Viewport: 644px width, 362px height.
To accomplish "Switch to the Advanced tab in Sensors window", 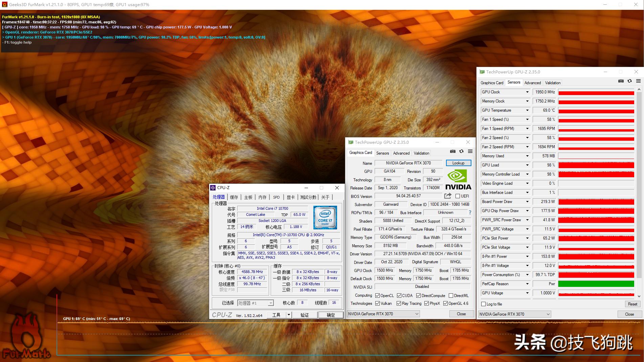I will coord(532,83).
